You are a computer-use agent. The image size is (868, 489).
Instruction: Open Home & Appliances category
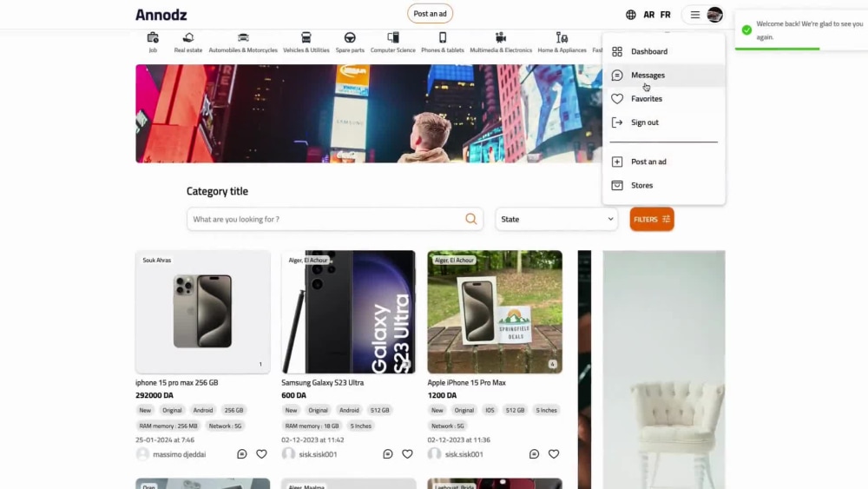562,43
